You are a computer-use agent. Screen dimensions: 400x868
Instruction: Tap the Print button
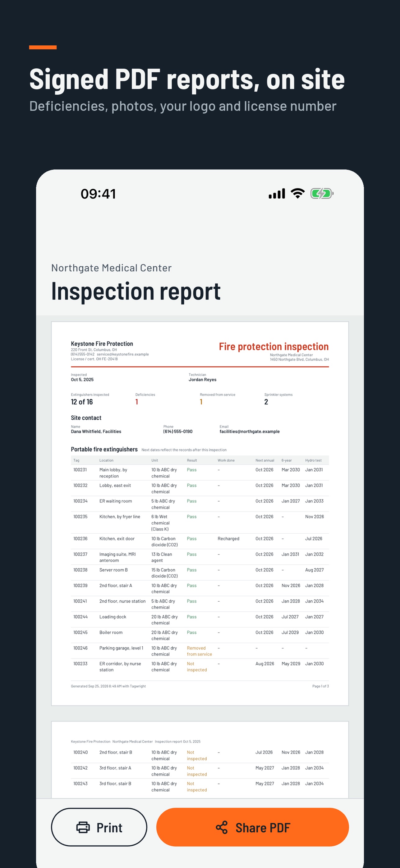coord(99,827)
